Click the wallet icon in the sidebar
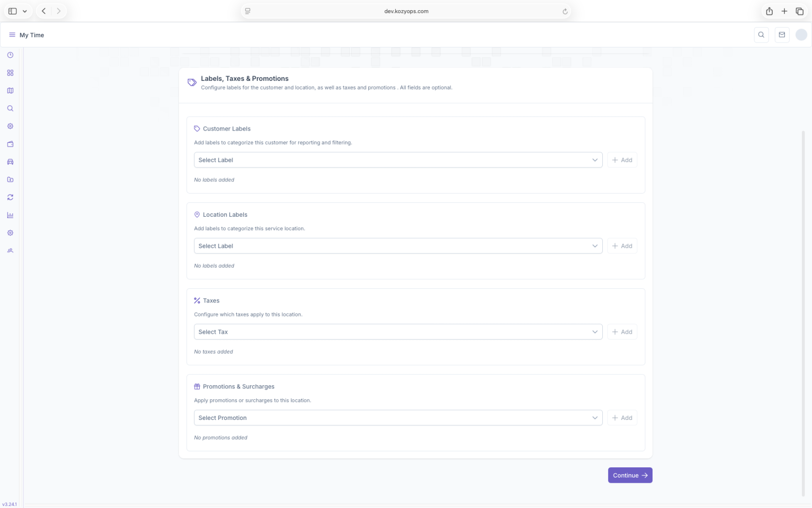The width and height of the screenshot is (812, 508). pos(10,144)
